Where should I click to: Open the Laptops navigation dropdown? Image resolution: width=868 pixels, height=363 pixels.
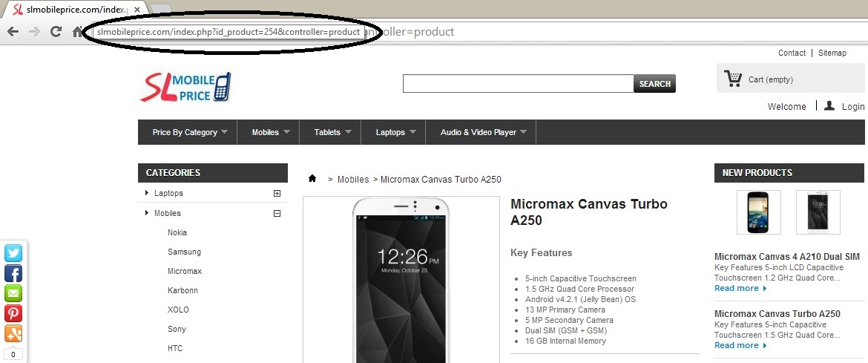coord(395,132)
